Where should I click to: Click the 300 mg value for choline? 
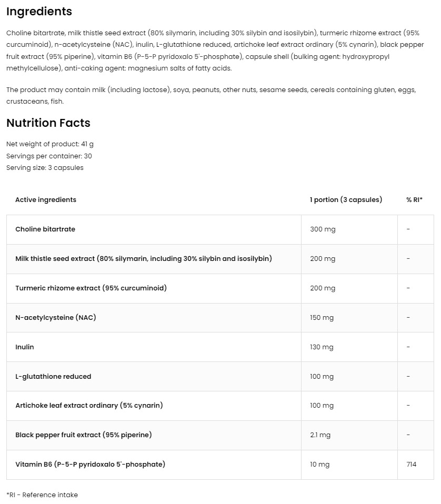pyautogui.click(x=323, y=229)
